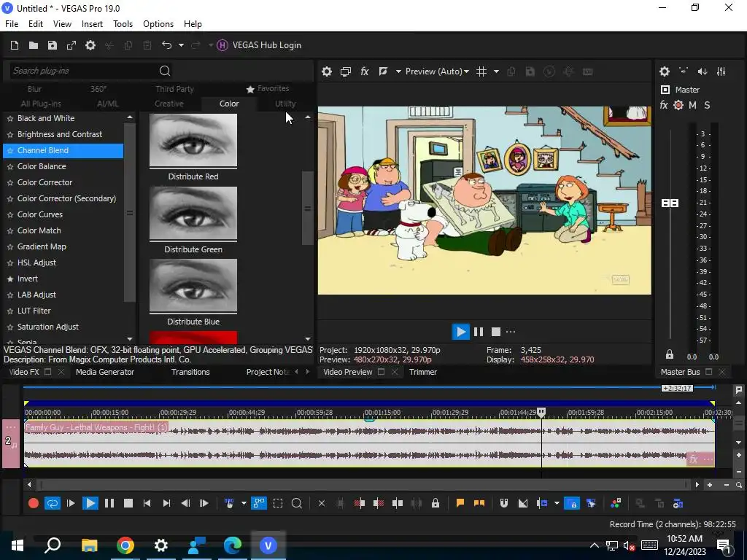Viewport: 747px width, 560px height.
Task: Select the Color Curves plug-in
Action: [x=40, y=214]
